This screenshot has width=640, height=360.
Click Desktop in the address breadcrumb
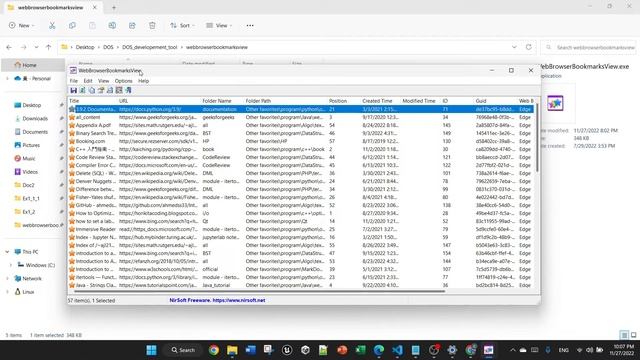click(x=85, y=47)
